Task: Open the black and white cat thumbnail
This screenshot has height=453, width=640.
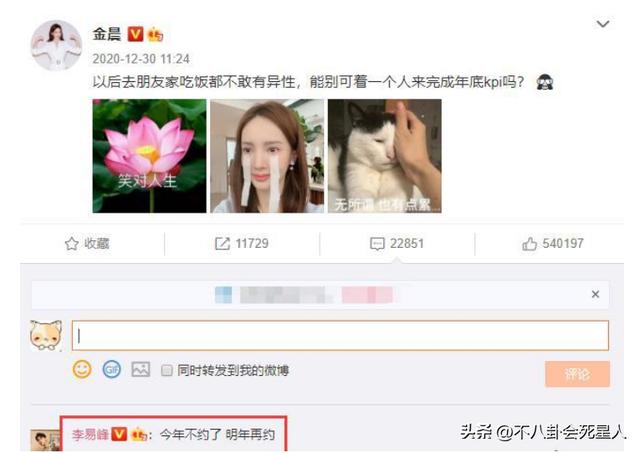Action: click(x=384, y=155)
